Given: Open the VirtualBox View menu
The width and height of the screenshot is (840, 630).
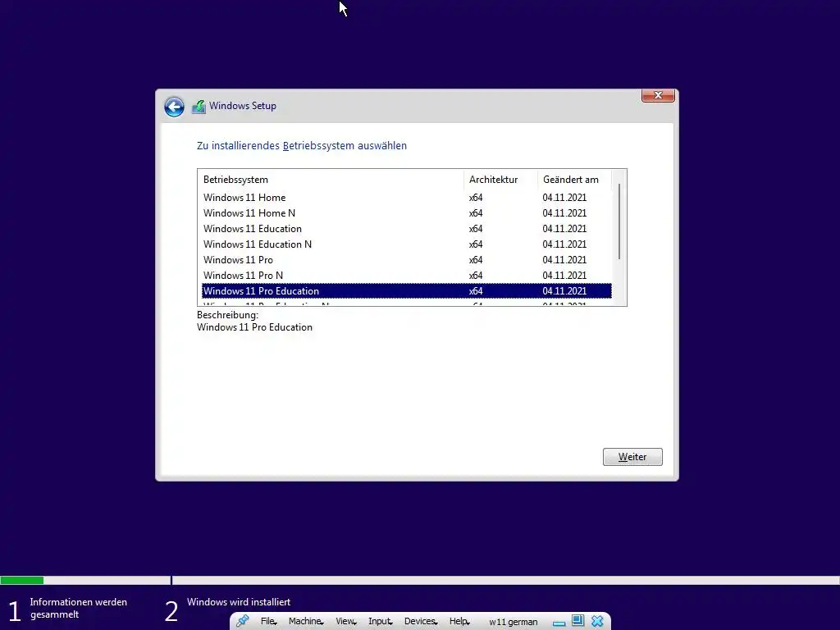Looking at the screenshot, I should pyautogui.click(x=345, y=622).
